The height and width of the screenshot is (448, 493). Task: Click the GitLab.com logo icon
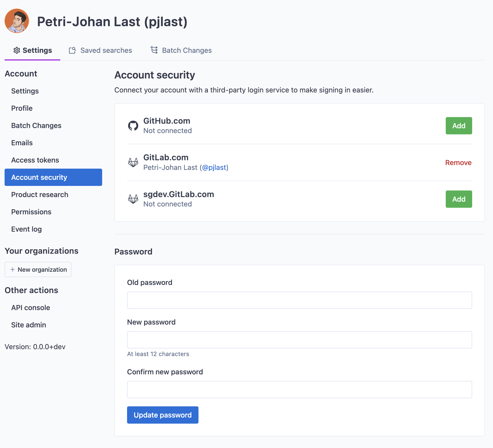[x=133, y=162]
